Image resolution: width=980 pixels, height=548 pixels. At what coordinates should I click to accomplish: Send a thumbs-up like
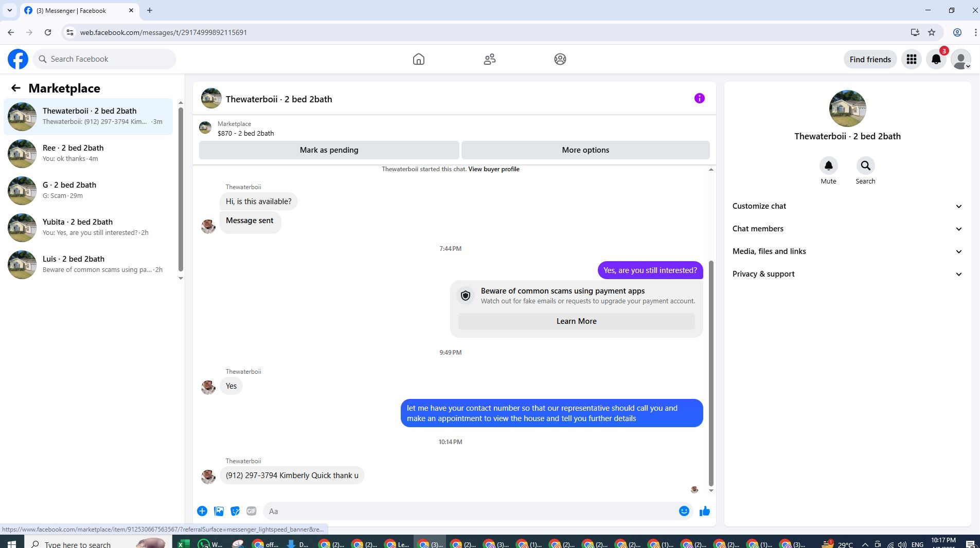point(705,511)
